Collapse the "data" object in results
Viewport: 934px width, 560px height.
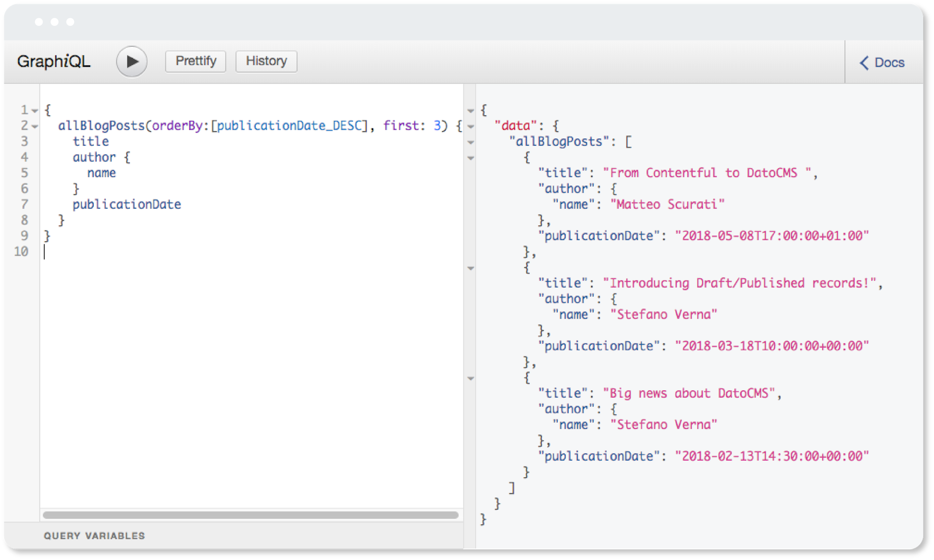tap(471, 127)
